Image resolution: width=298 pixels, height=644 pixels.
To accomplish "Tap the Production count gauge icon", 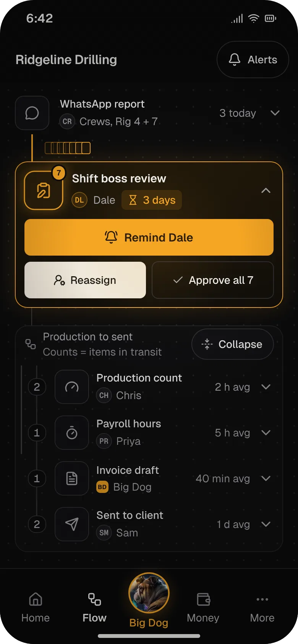I will (72, 387).
